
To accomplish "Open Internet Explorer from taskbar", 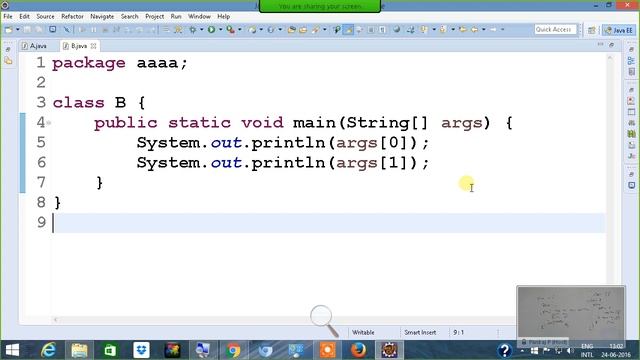I will [48, 350].
